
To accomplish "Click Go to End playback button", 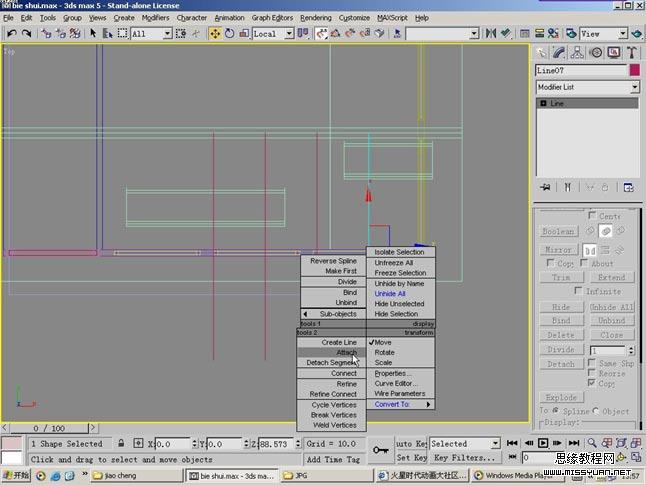I will (x=574, y=443).
